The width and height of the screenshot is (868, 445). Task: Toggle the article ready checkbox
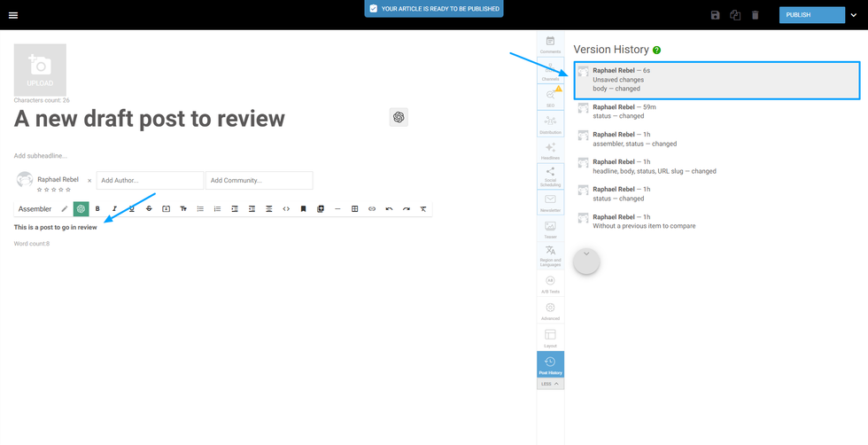(373, 9)
